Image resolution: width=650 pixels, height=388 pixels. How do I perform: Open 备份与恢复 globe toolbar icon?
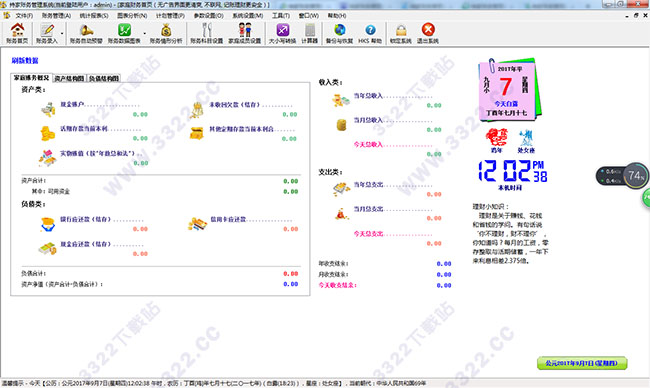click(339, 33)
